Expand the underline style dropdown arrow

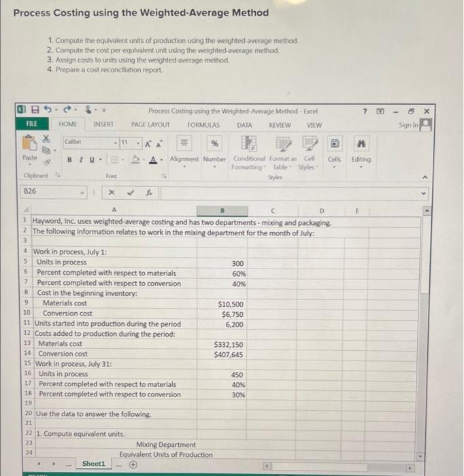(101, 160)
